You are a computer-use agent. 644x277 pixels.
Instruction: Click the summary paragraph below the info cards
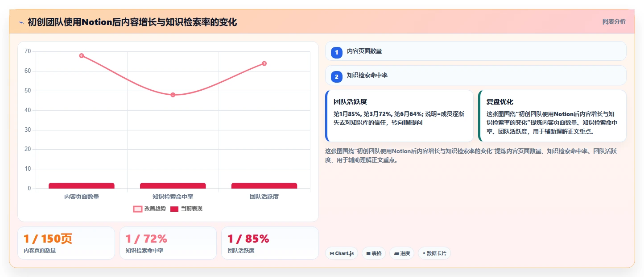click(471, 155)
